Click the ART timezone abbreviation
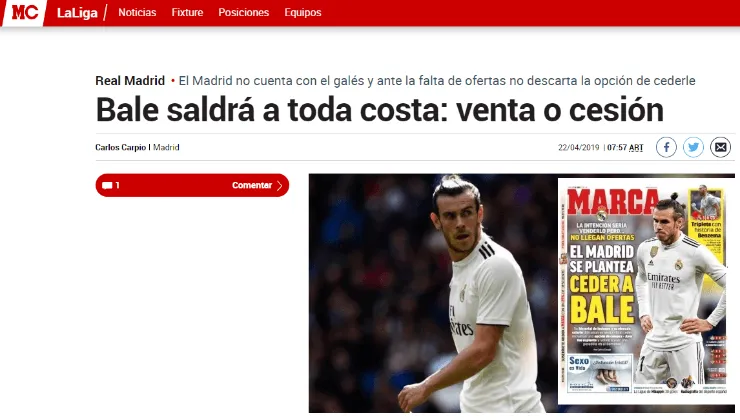This screenshot has height=420, width=740. pyautogui.click(x=636, y=148)
